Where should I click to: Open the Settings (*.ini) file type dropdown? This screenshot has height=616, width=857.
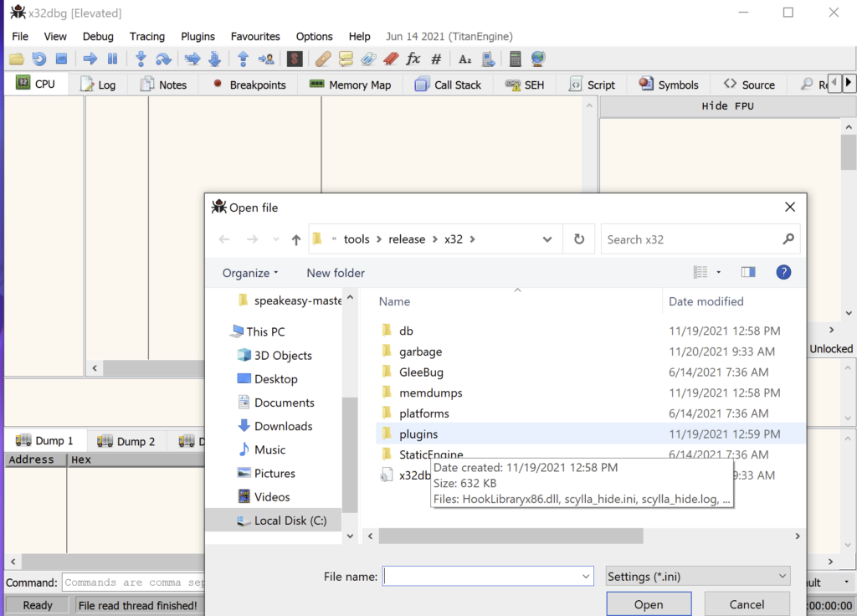tap(698, 576)
